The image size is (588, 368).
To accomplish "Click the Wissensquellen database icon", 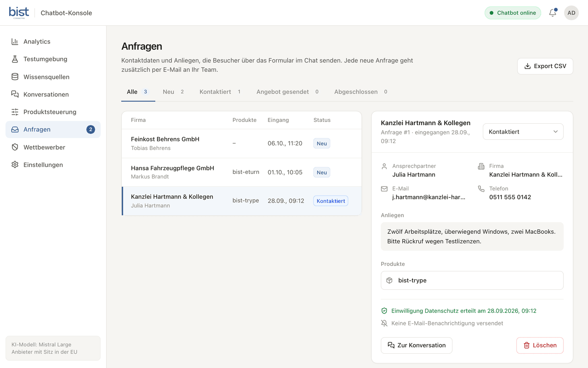I will point(15,77).
